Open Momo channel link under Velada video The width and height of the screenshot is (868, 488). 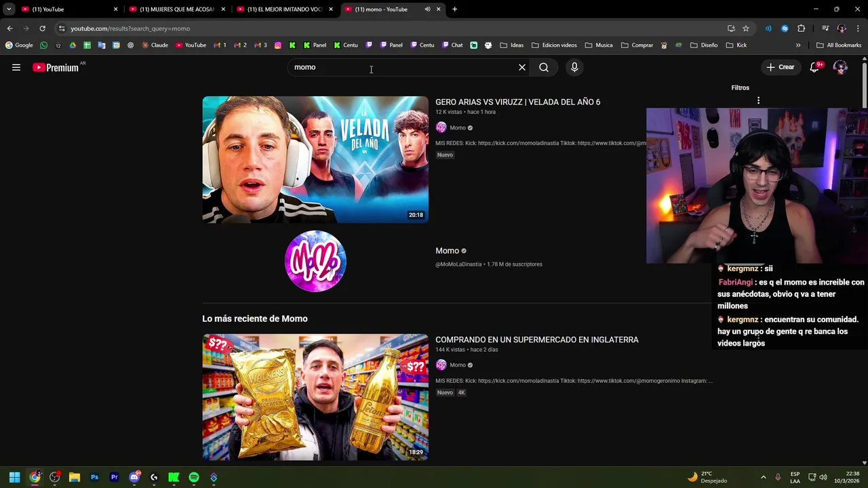pos(458,127)
